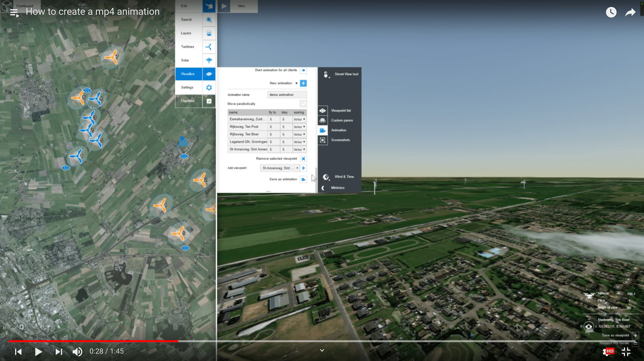Click the compass eye icon in info panel

[x=588, y=327]
